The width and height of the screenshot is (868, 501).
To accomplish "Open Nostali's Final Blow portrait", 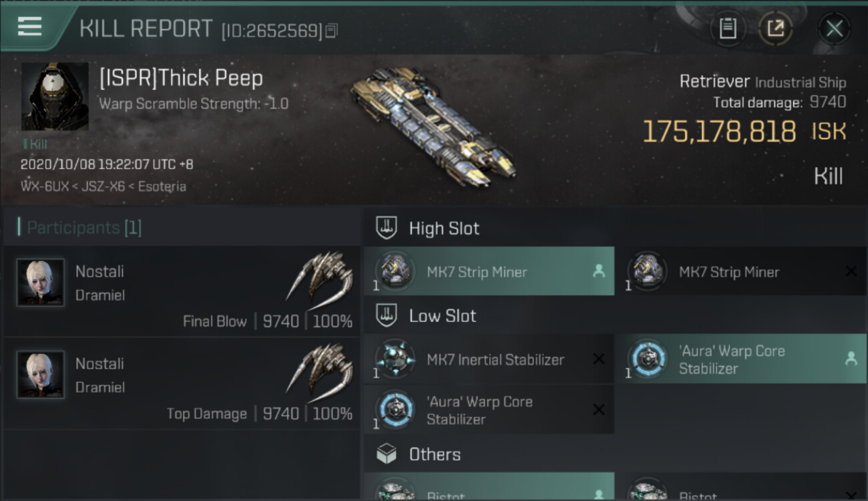I will tap(41, 283).
